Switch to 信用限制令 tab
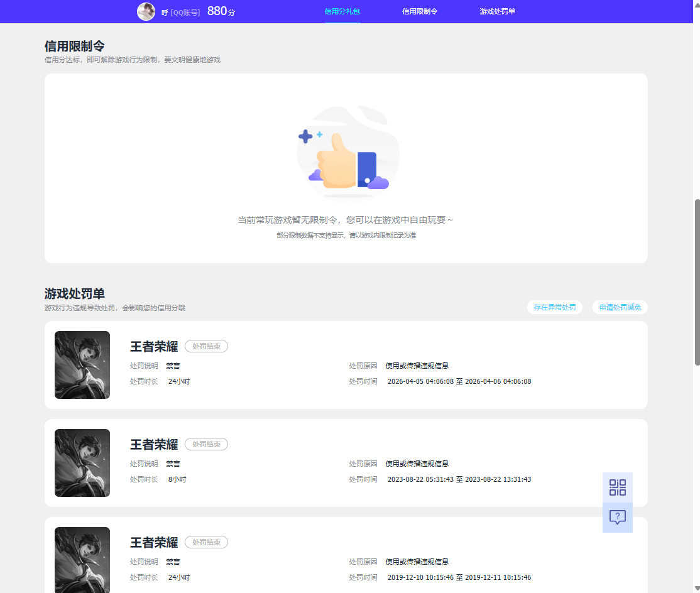700x593 pixels. click(x=420, y=11)
